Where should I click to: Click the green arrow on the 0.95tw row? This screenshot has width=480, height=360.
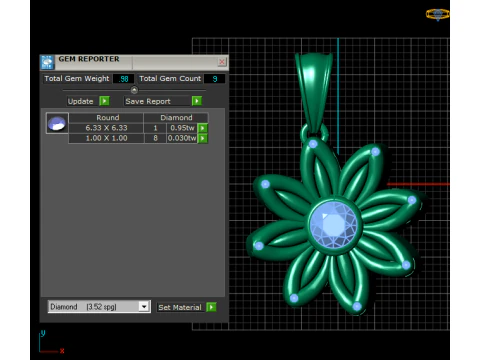click(202, 128)
